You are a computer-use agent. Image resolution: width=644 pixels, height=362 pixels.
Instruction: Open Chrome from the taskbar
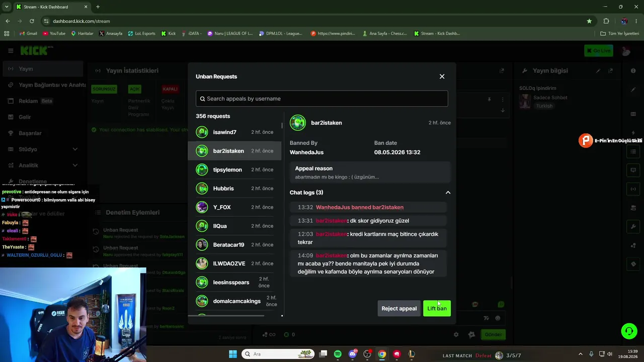click(382, 354)
